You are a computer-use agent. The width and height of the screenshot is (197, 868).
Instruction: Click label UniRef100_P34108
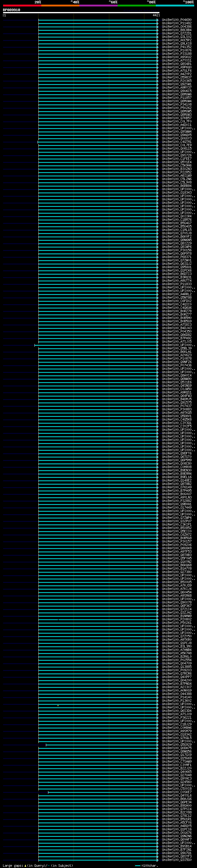[176, 104]
